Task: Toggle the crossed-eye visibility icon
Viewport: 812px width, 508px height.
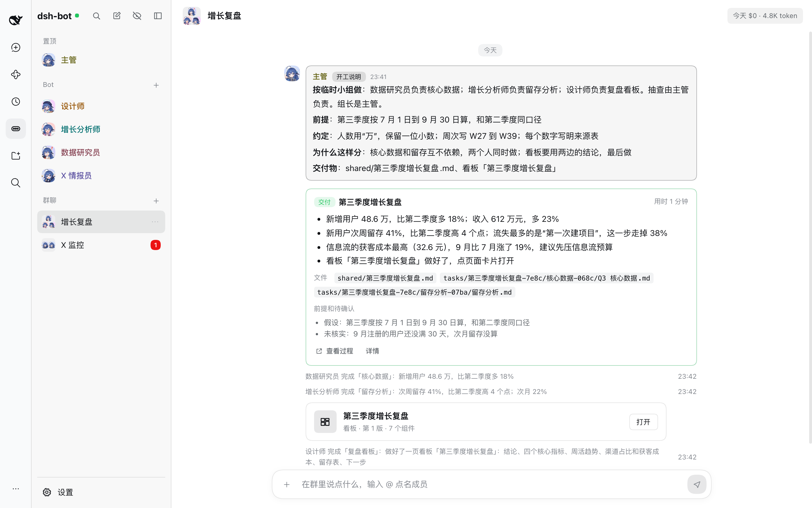Action: [x=137, y=16]
